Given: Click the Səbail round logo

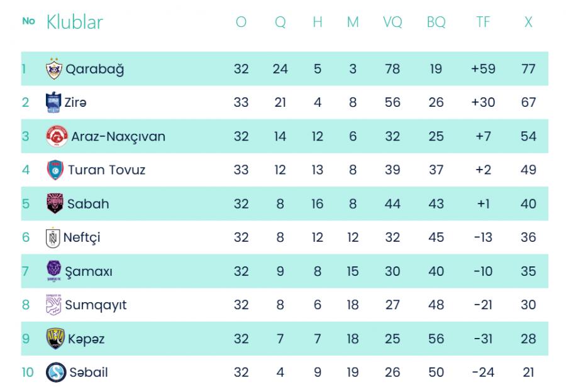Looking at the screenshot, I should 56,372.
